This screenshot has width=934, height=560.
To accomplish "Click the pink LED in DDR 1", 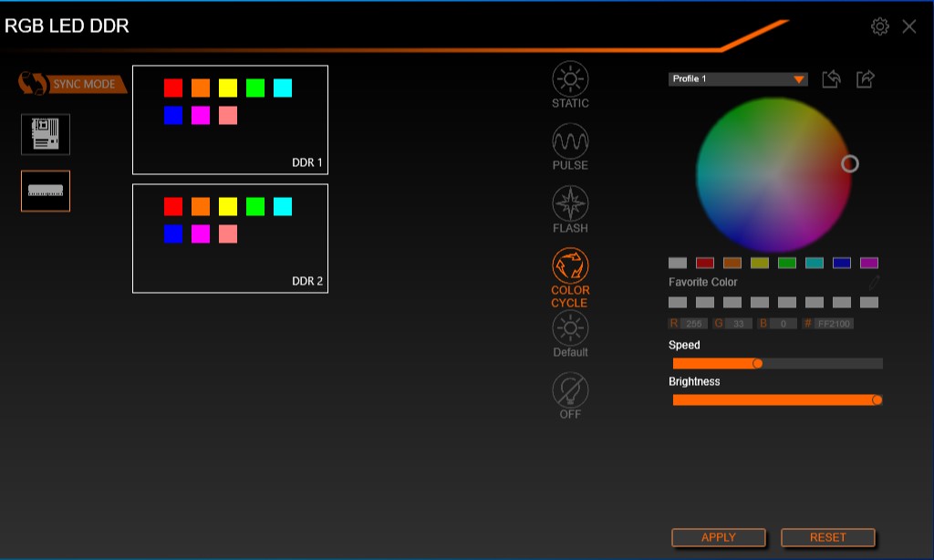I will tap(228, 116).
